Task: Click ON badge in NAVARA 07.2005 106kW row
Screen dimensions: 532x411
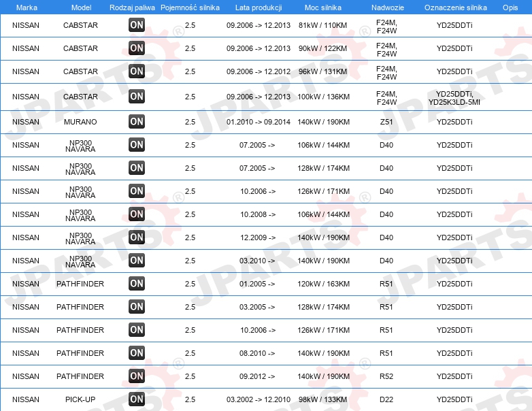Action: pyautogui.click(x=137, y=144)
